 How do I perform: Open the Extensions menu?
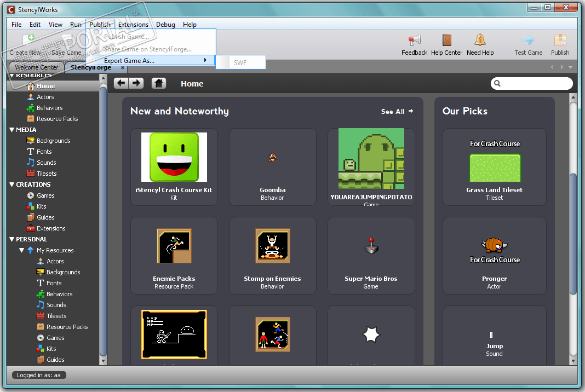[x=133, y=25]
